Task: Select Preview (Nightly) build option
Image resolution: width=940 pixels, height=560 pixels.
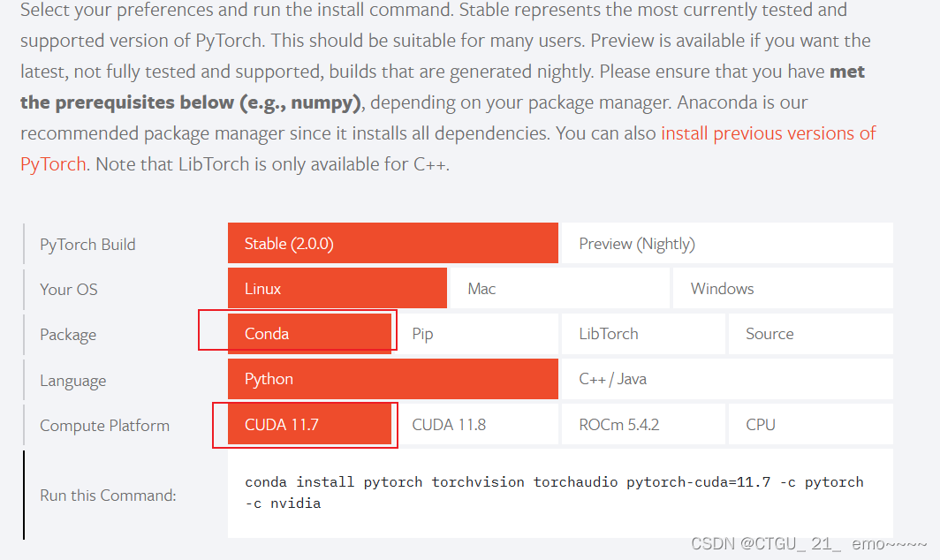Action: pyautogui.click(x=724, y=242)
